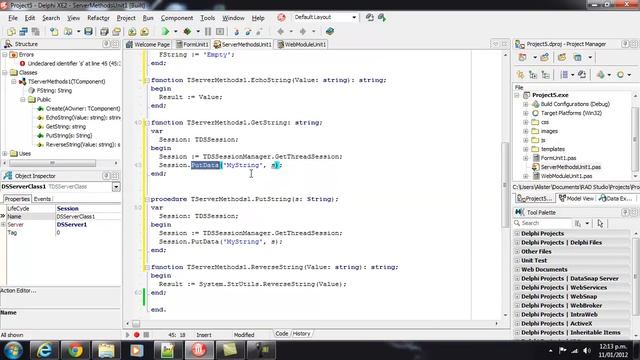Click the round red icon by Help menu
Image resolution: width=640 pixels, height=360 pixels.
(x=281, y=17)
